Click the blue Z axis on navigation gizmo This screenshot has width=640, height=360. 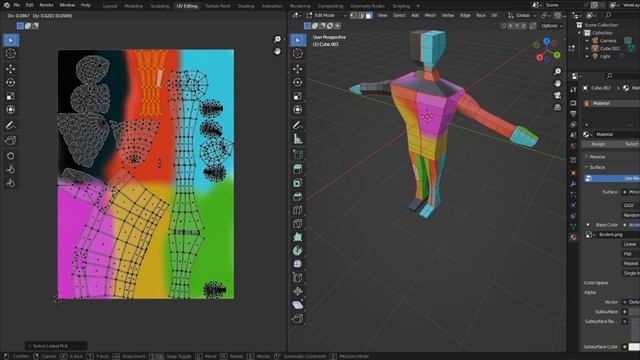coord(547,42)
